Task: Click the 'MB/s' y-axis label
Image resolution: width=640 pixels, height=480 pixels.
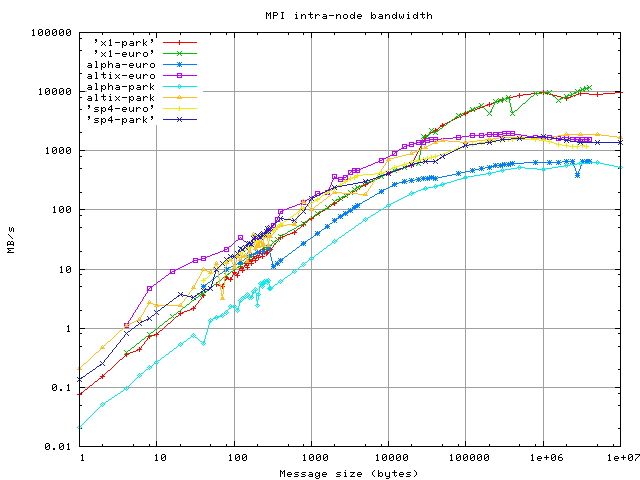Action: 11,240
